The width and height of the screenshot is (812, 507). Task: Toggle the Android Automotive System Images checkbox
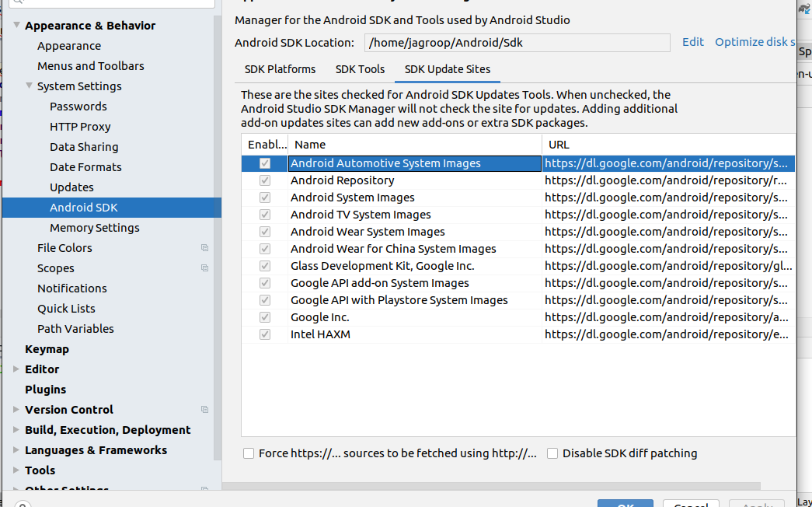click(x=265, y=163)
